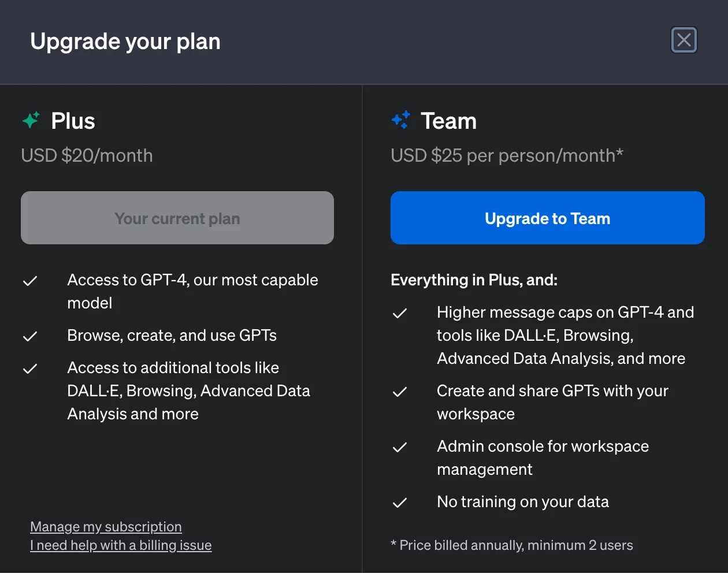
Task: Select the Plus plan heading
Action: (x=73, y=121)
